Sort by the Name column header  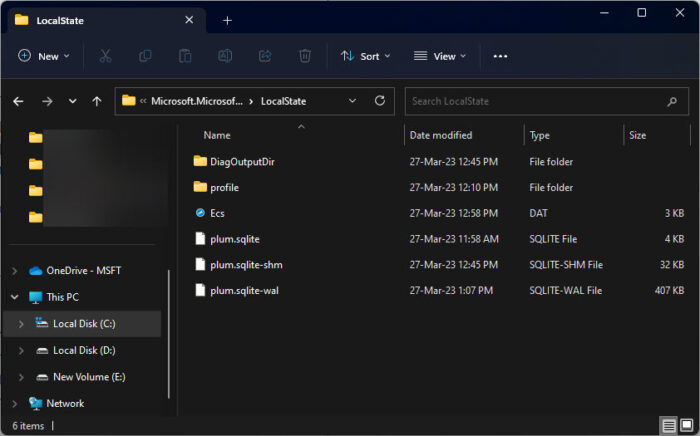click(217, 135)
